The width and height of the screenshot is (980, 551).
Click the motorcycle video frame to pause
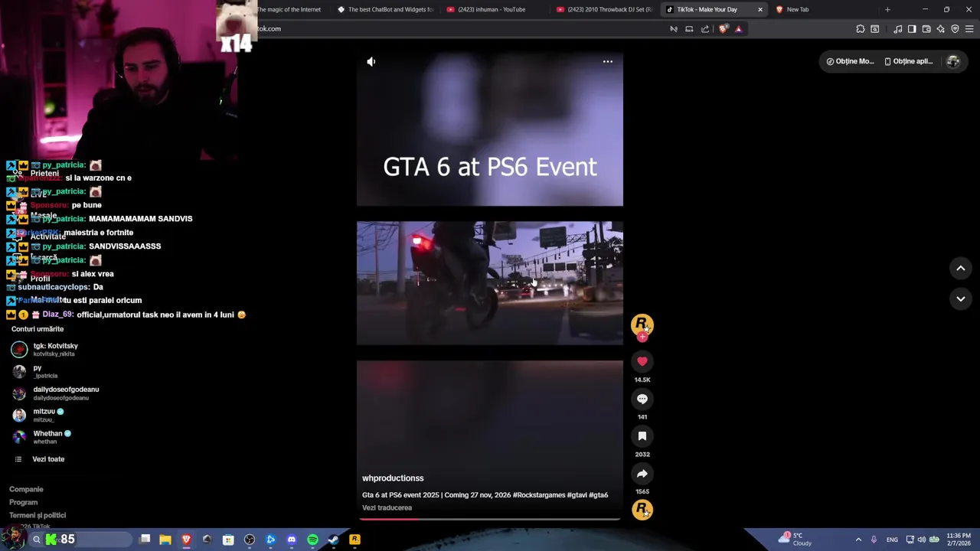pyautogui.click(x=490, y=283)
